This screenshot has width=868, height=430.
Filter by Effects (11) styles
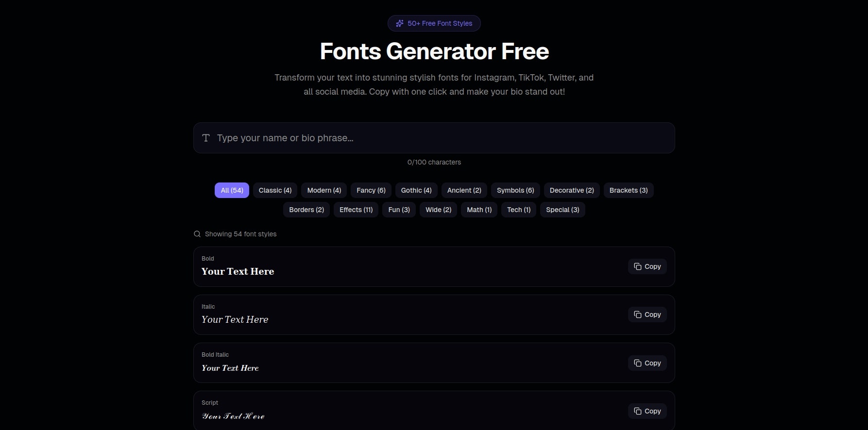(x=356, y=210)
